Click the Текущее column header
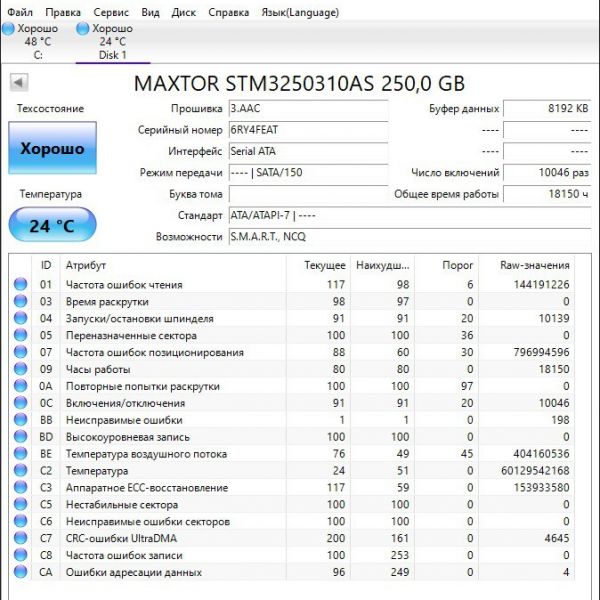This screenshot has height=600, width=600. point(318,265)
